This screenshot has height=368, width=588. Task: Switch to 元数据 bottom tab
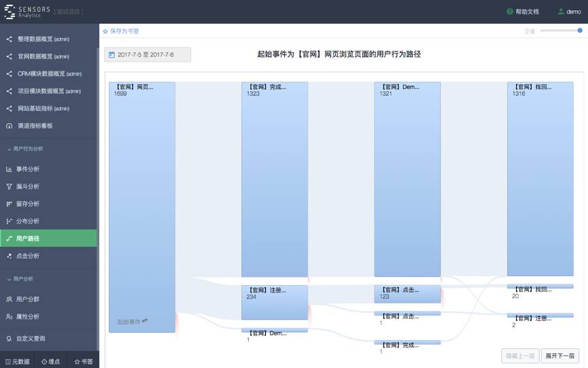tap(17, 362)
